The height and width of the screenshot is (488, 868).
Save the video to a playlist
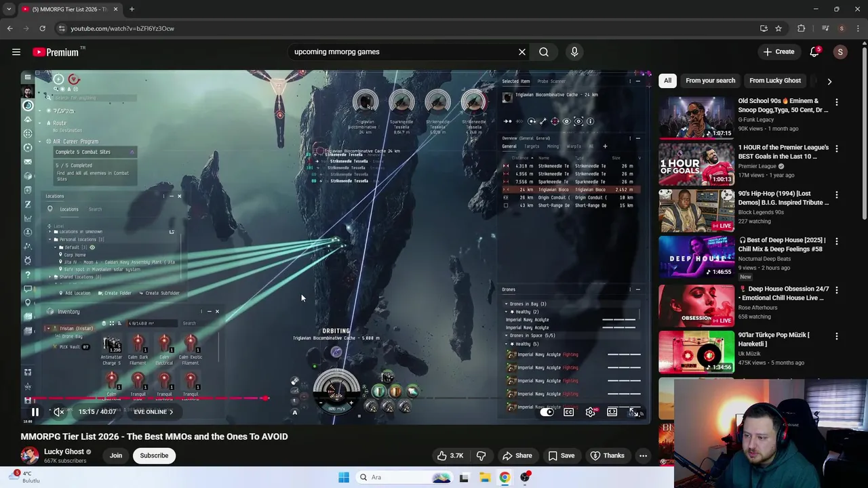(560, 455)
